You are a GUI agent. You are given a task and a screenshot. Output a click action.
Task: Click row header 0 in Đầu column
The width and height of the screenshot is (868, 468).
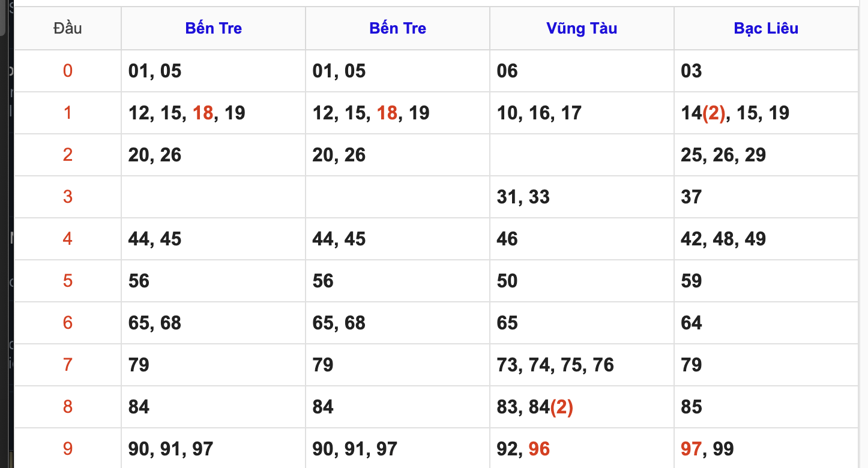[67, 71]
